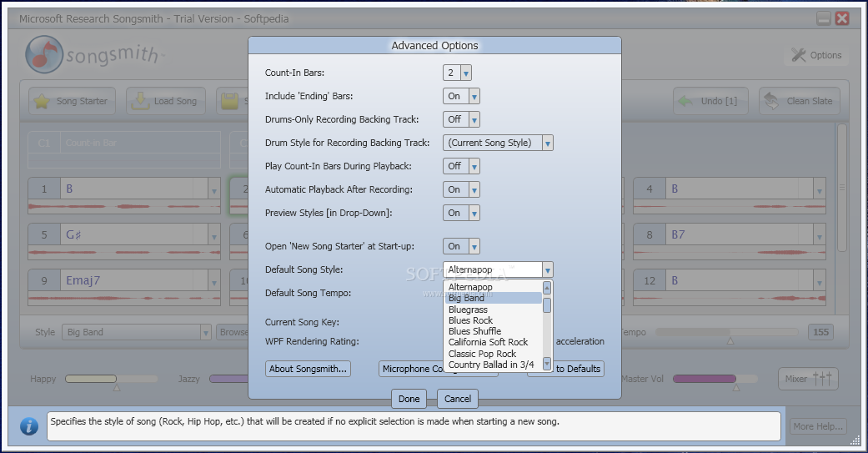Viewport: 868px width, 453px height.
Task: Open More Help link button
Action: click(818, 426)
